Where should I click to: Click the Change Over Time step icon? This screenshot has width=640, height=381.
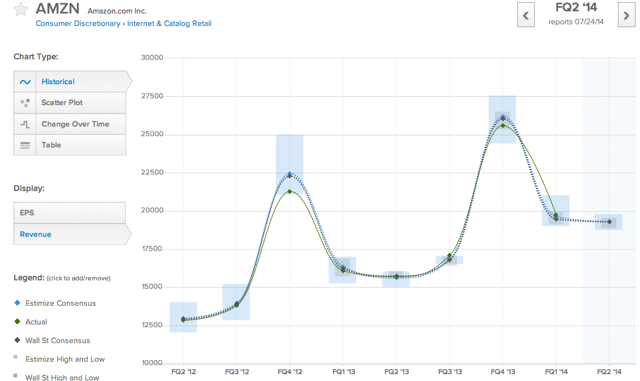point(25,124)
